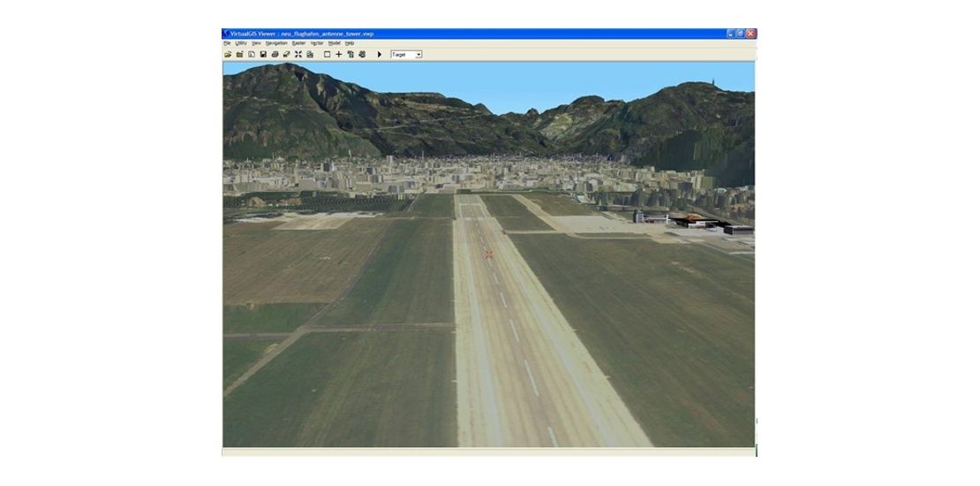
Task: Open the Model menu
Action: tap(335, 43)
